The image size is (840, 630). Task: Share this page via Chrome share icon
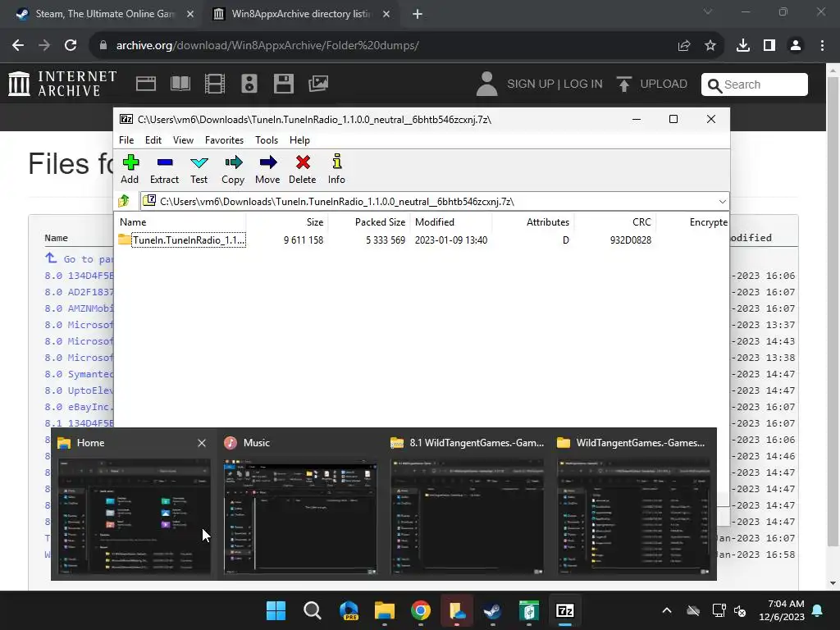tap(684, 46)
